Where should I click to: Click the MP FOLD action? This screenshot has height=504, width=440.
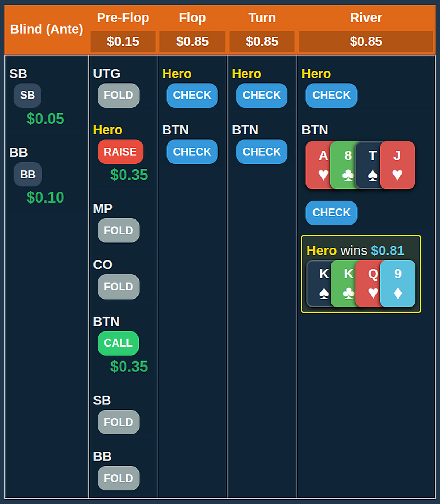(x=118, y=230)
